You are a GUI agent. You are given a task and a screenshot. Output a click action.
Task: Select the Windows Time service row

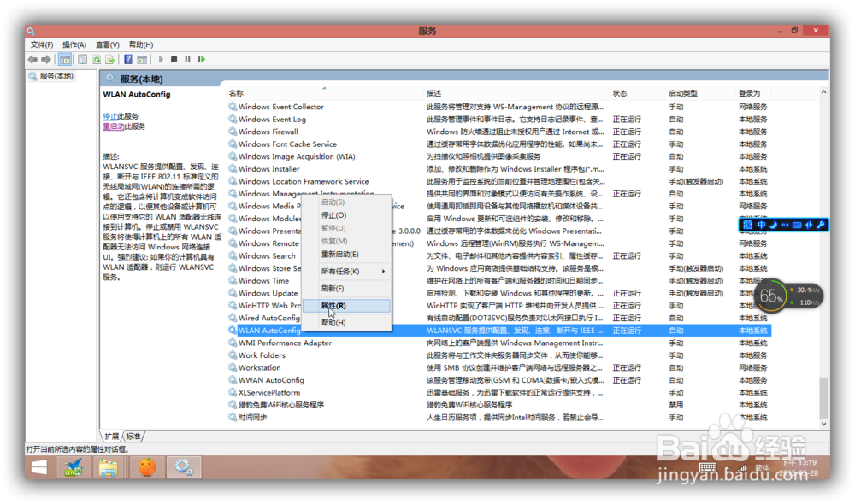pyautogui.click(x=499, y=281)
